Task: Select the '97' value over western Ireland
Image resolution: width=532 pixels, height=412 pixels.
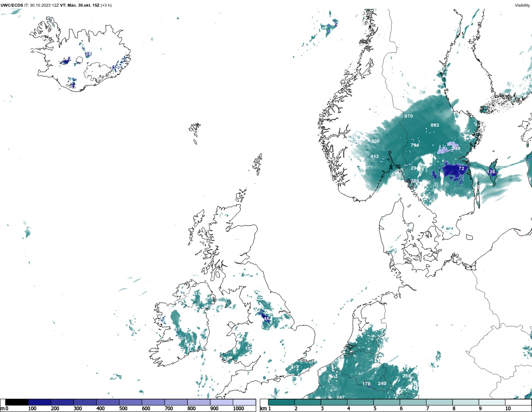Action: [177, 329]
